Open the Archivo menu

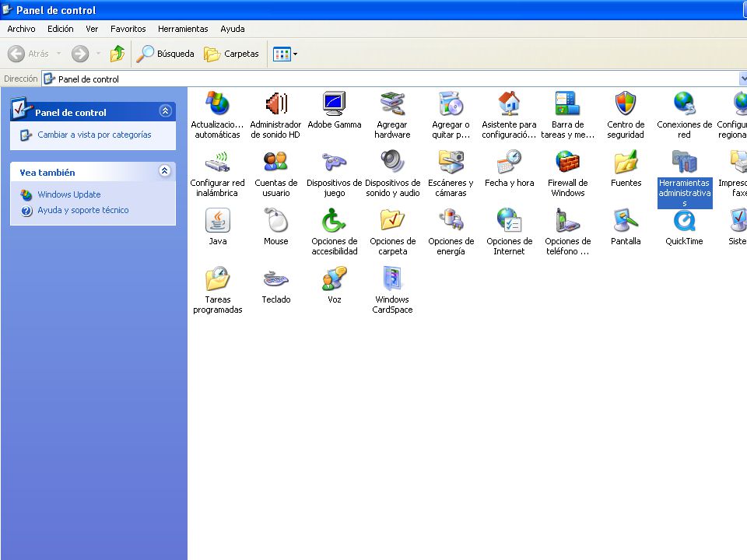tap(21, 29)
